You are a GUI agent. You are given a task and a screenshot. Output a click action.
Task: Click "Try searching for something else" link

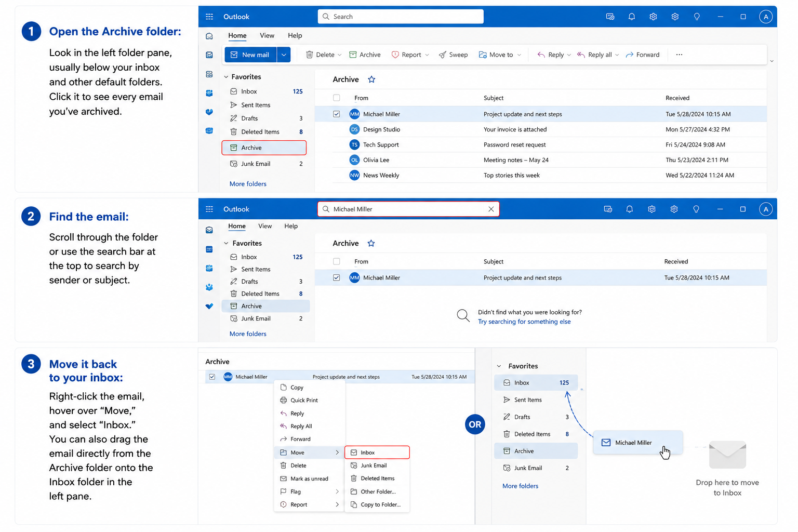[524, 322]
